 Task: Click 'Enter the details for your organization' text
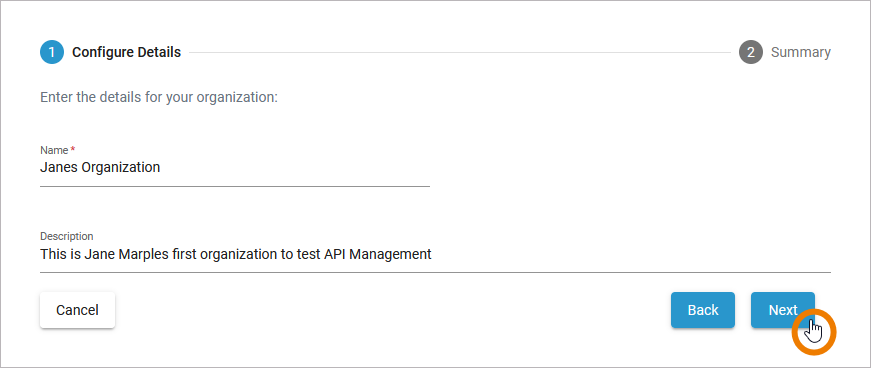point(158,98)
